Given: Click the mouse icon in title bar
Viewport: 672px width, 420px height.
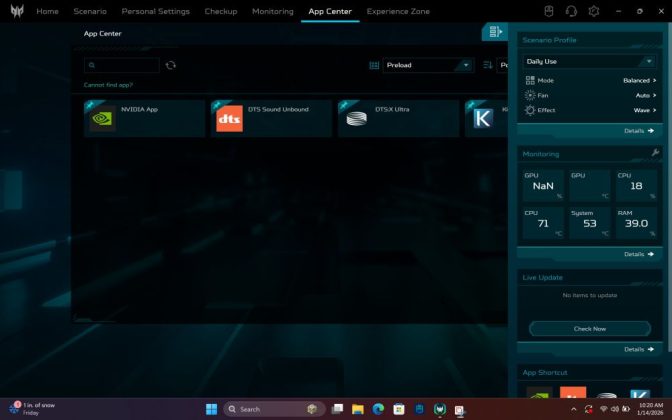Looking at the screenshot, I should [x=549, y=11].
